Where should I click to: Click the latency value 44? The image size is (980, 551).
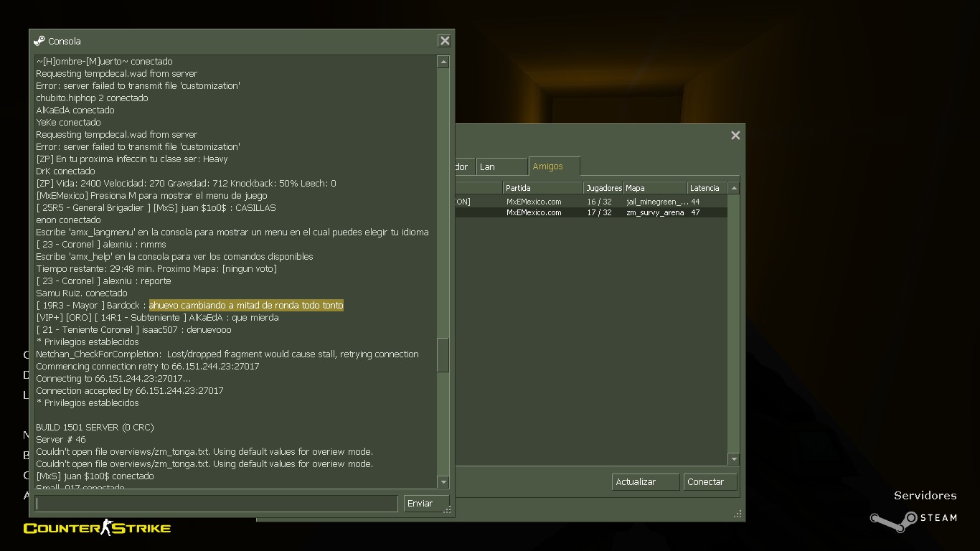click(695, 202)
